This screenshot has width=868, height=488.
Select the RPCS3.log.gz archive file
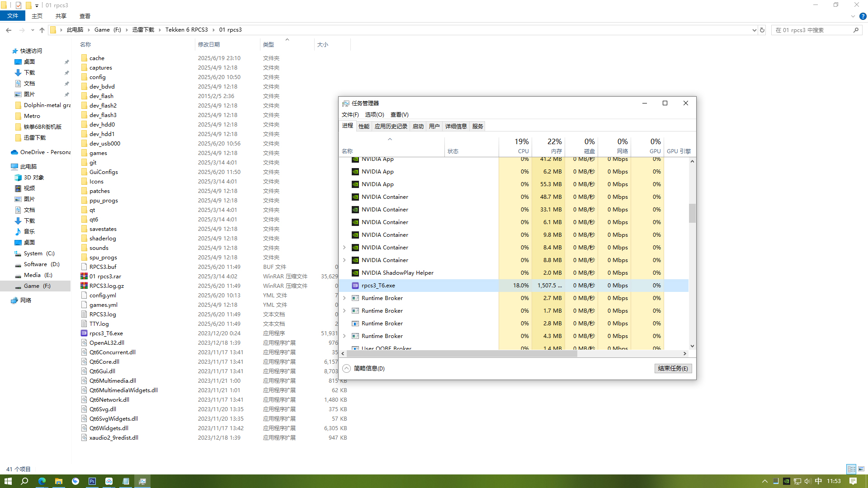[x=106, y=286]
